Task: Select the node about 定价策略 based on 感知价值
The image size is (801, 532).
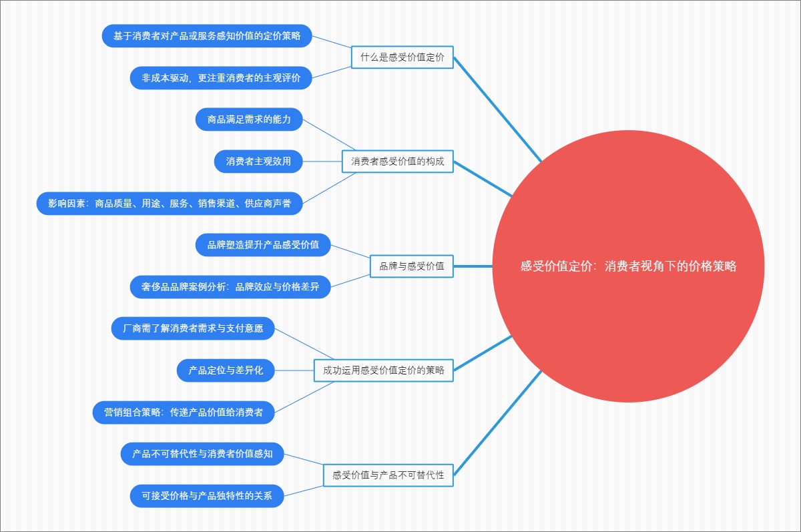Action: coord(210,37)
